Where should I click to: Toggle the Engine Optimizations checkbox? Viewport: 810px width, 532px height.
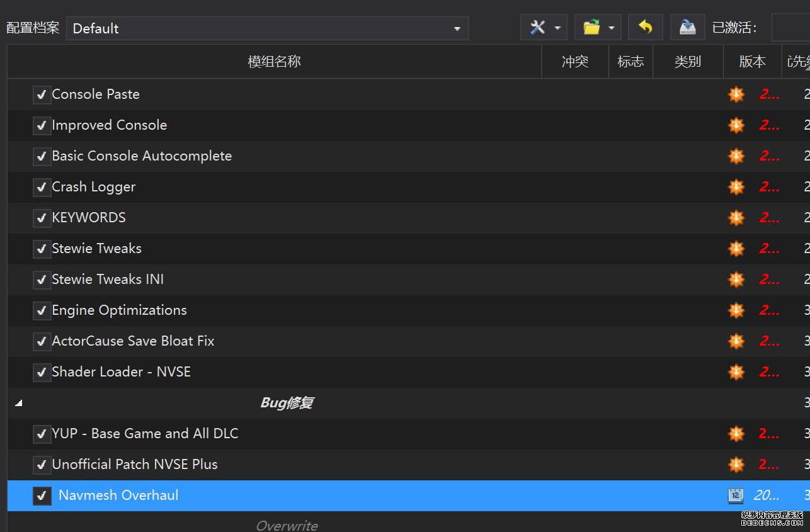coord(42,310)
